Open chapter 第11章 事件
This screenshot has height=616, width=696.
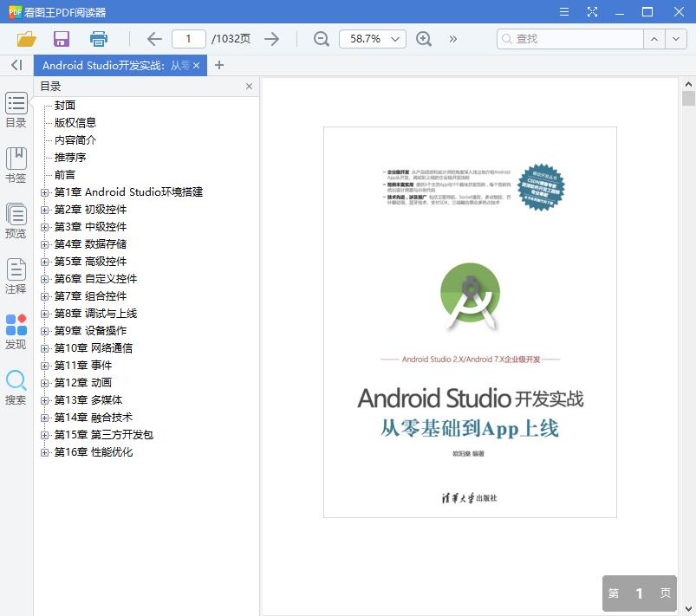pos(83,366)
